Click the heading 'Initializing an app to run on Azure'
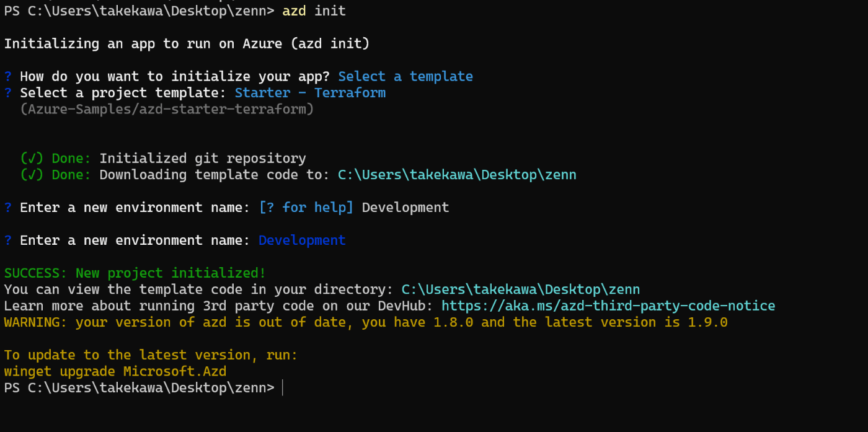 [187, 44]
